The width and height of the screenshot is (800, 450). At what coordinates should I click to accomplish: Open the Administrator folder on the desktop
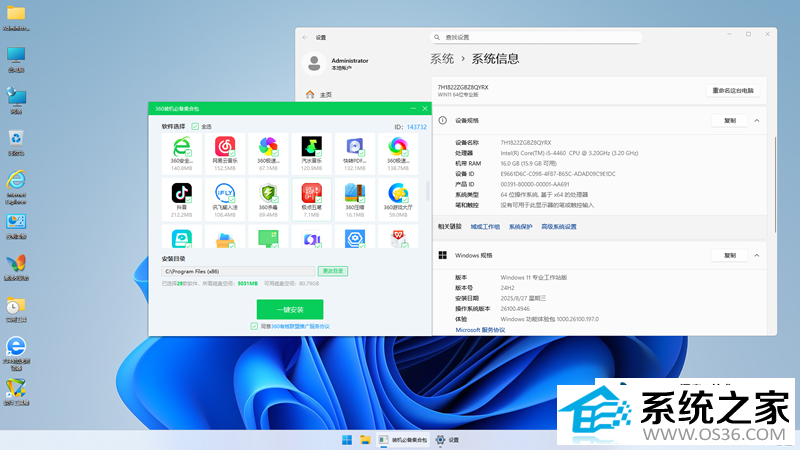pos(16,13)
